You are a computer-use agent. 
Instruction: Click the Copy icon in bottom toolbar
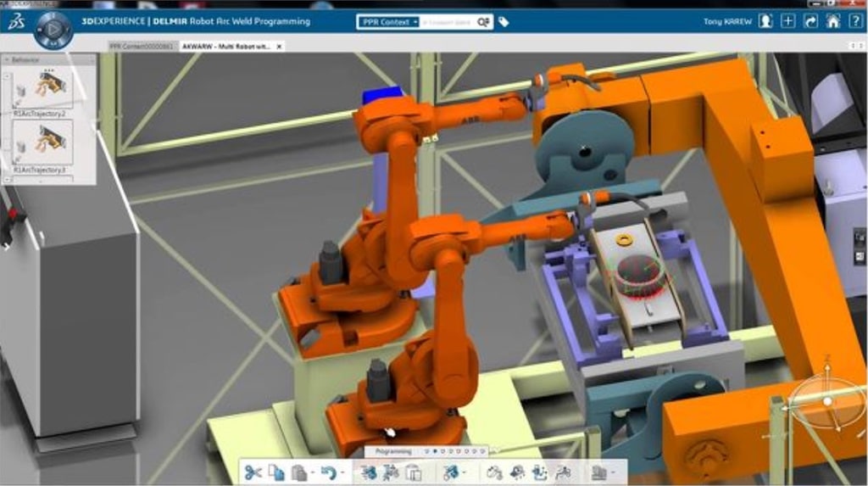275,472
